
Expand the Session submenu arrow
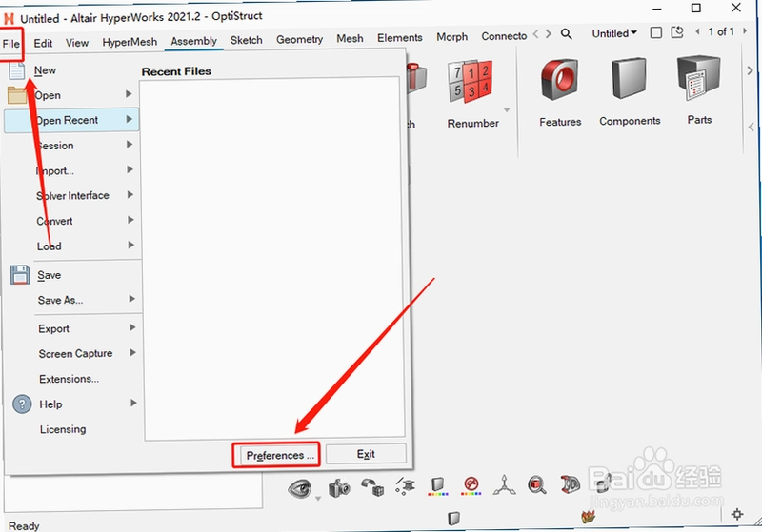130,144
